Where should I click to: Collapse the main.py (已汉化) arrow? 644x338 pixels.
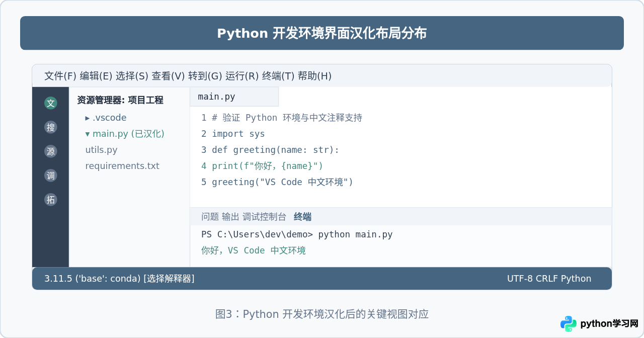tap(88, 134)
